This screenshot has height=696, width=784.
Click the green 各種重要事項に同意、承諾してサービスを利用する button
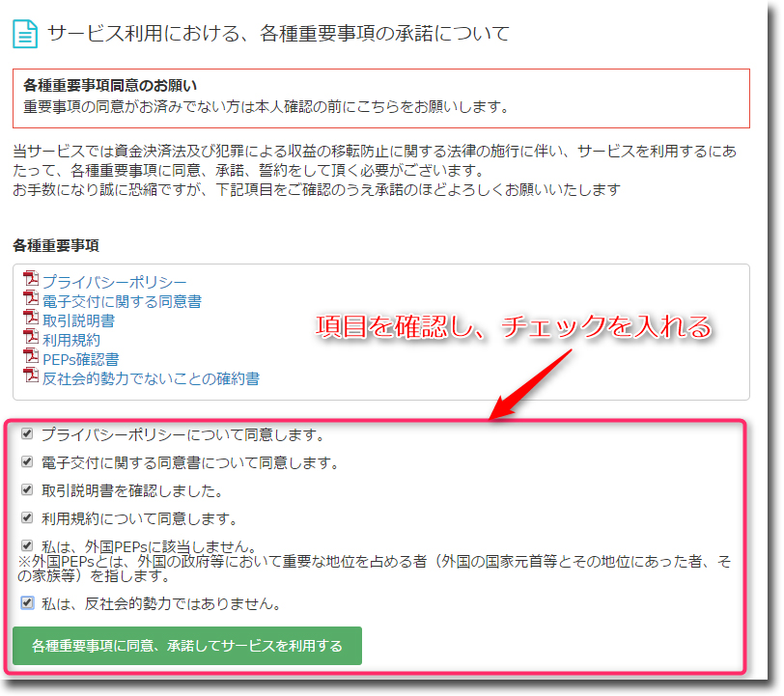187,646
